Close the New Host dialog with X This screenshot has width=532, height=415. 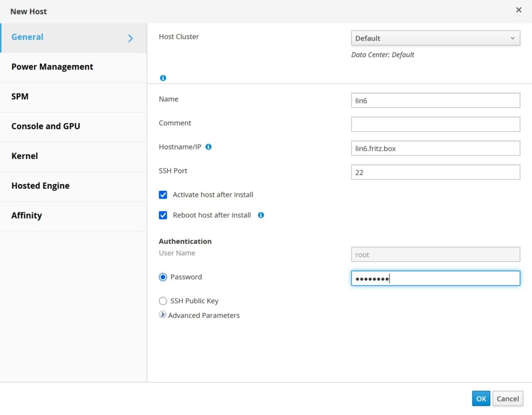coord(519,10)
